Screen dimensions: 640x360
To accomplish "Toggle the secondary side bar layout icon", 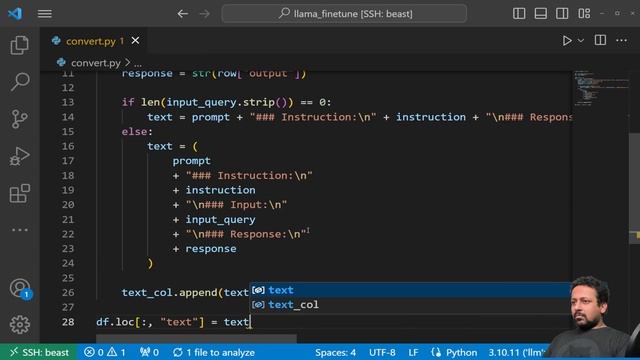I will tap(562, 13).
